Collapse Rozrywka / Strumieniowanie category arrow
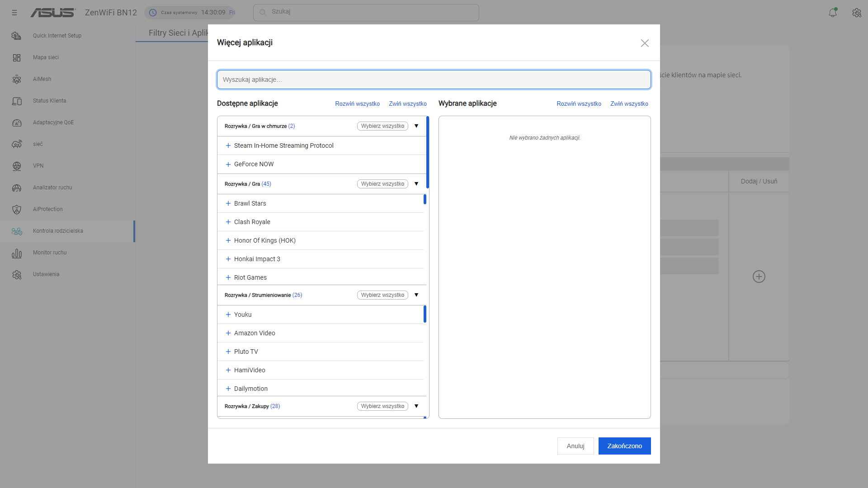868x488 pixels. coord(416,295)
